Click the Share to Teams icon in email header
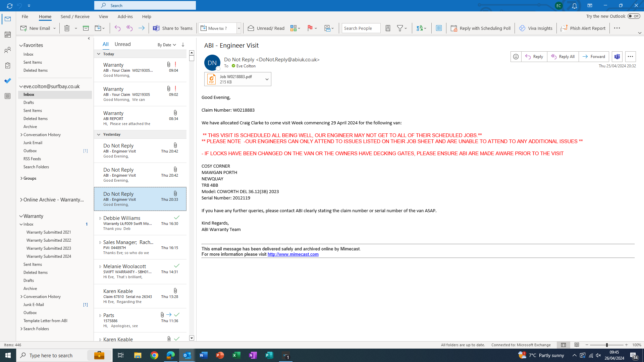The width and height of the screenshot is (644, 362). (617, 57)
